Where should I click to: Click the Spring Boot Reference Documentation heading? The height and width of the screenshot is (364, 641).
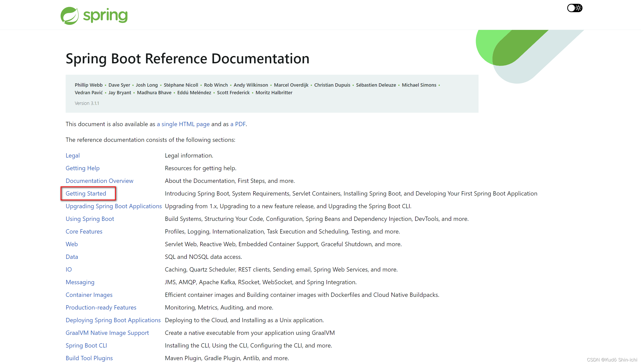pos(188,59)
